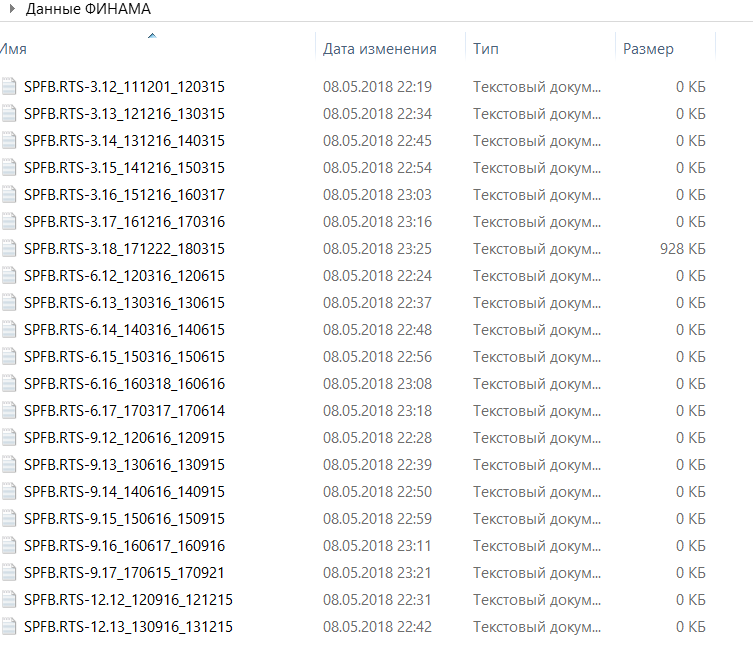Click the file icon for SPFB.RTS-9.13_130616_130915
This screenshot has height=654, width=753.
tap(9, 465)
